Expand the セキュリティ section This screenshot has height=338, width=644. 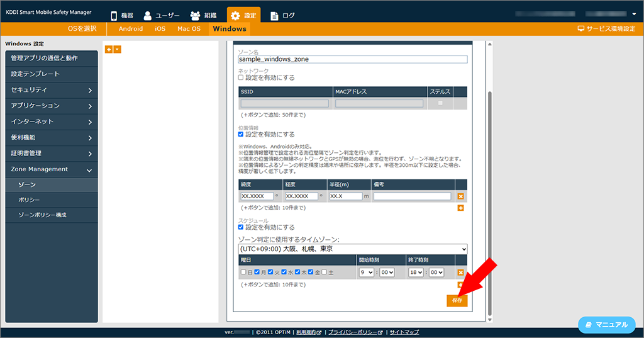(52, 90)
